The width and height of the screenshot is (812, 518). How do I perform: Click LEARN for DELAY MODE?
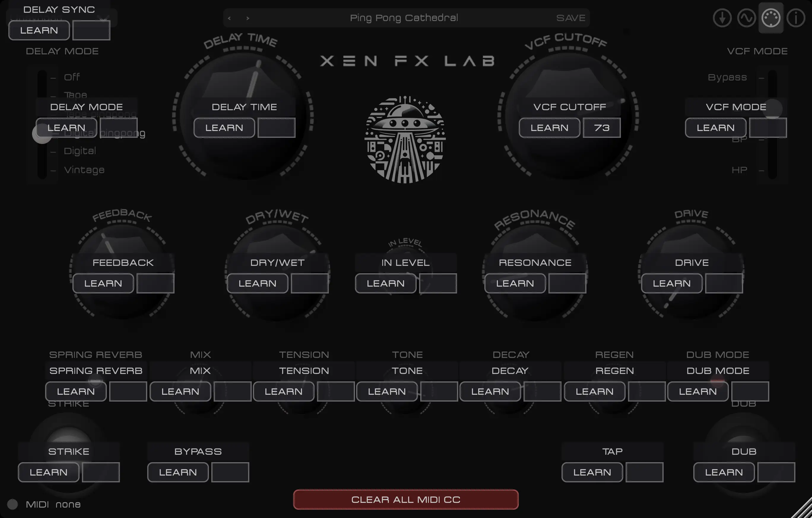pos(66,127)
